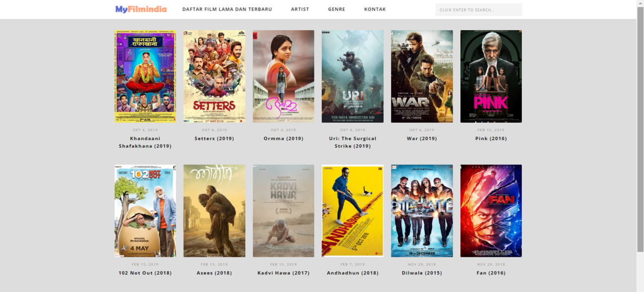
Task: Click the Pink (2016) title link
Action: (491, 138)
